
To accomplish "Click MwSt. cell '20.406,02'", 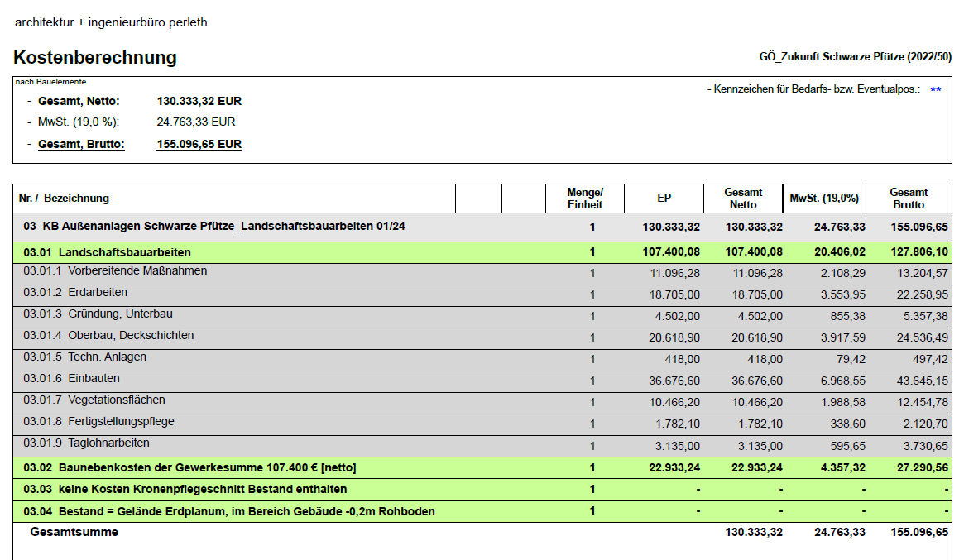I will tap(840, 252).
